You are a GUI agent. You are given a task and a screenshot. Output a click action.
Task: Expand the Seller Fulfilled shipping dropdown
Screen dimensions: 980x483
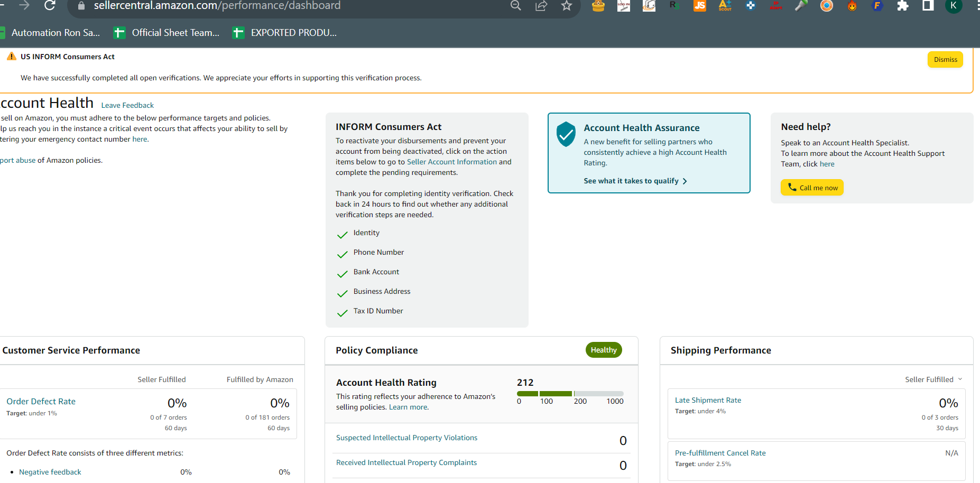pyautogui.click(x=933, y=379)
